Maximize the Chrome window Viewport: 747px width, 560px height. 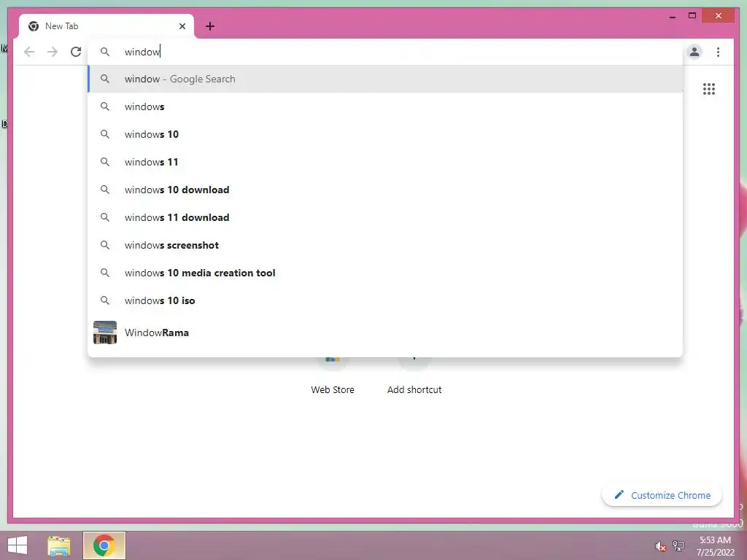point(692,16)
